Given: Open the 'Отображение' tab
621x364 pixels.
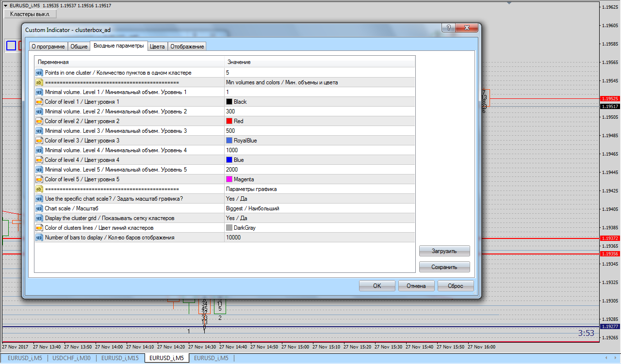Looking at the screenshot, I should (x=187, y=47).
